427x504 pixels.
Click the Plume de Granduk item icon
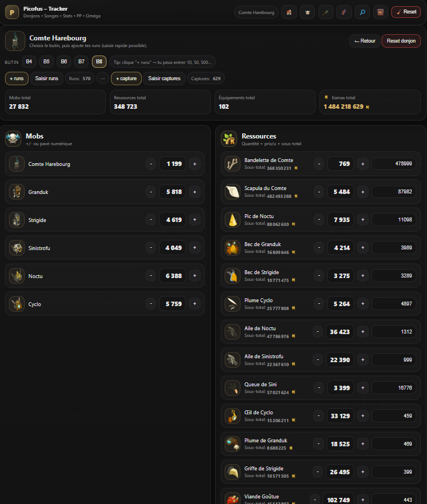[x=233, y=444]
